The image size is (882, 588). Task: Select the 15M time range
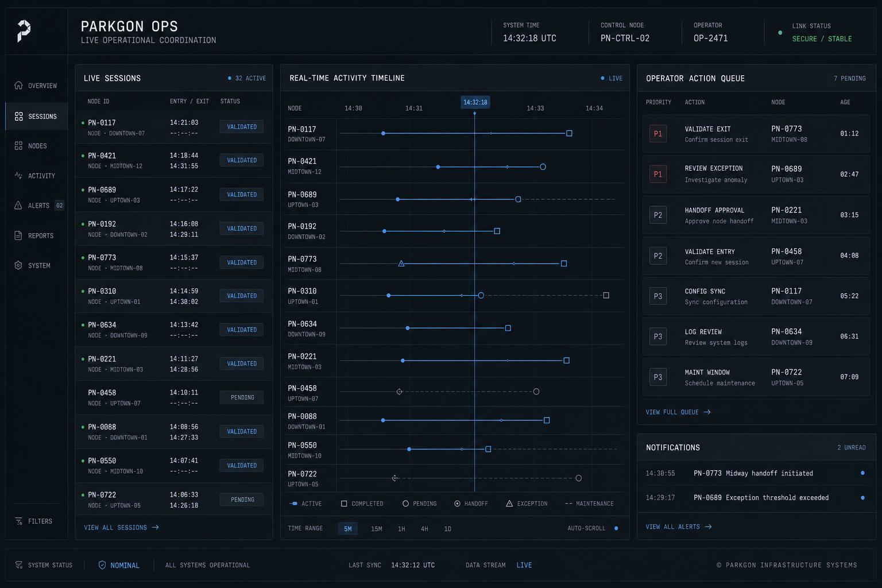377,529
